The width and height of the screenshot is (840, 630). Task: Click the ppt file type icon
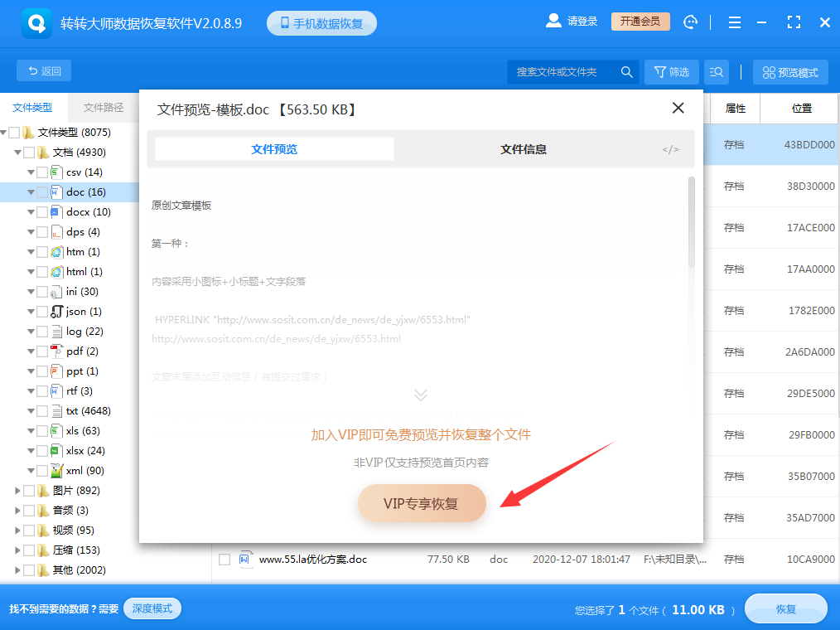tap(56, 371)
